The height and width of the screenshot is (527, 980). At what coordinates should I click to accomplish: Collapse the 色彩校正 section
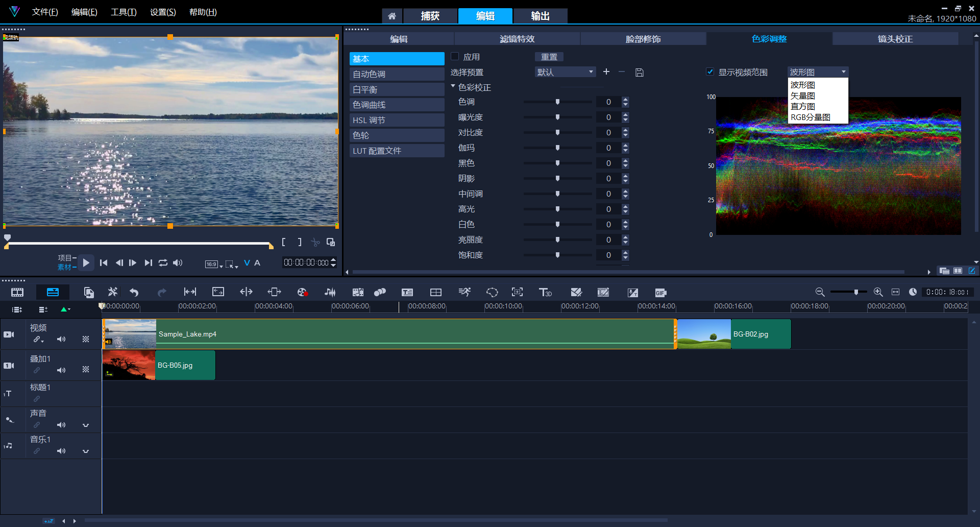453,87
